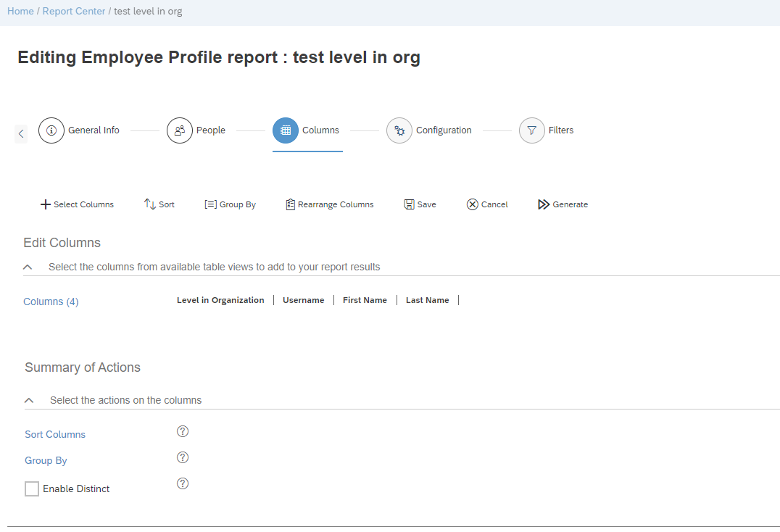Click the Username column name
780x532 pixels.
[304, 300]
